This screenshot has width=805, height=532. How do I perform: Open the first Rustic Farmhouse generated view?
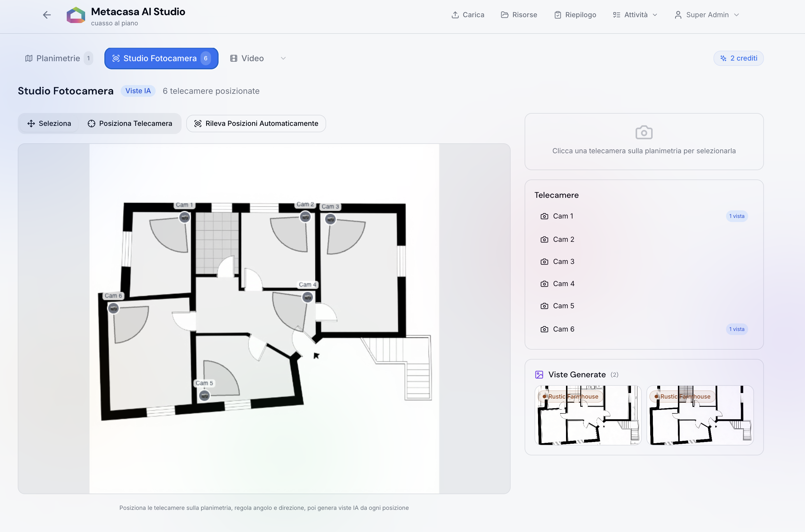click(x=588, y=415)
